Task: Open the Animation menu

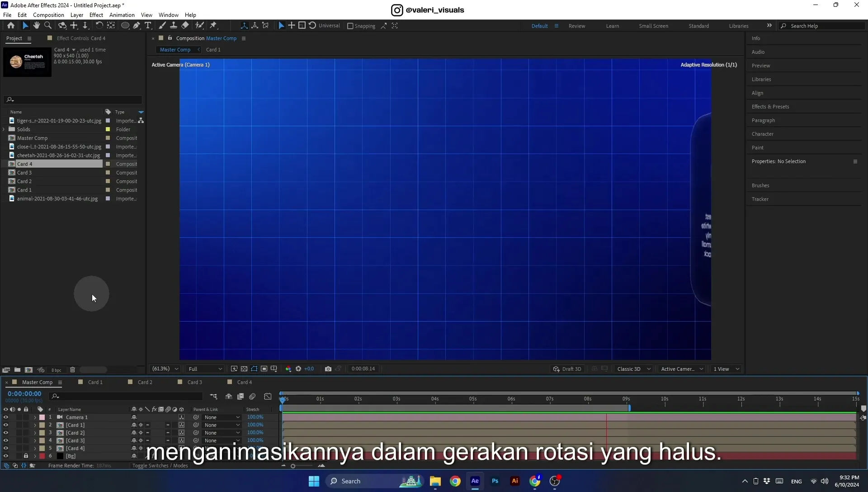Action: [122, 15]
